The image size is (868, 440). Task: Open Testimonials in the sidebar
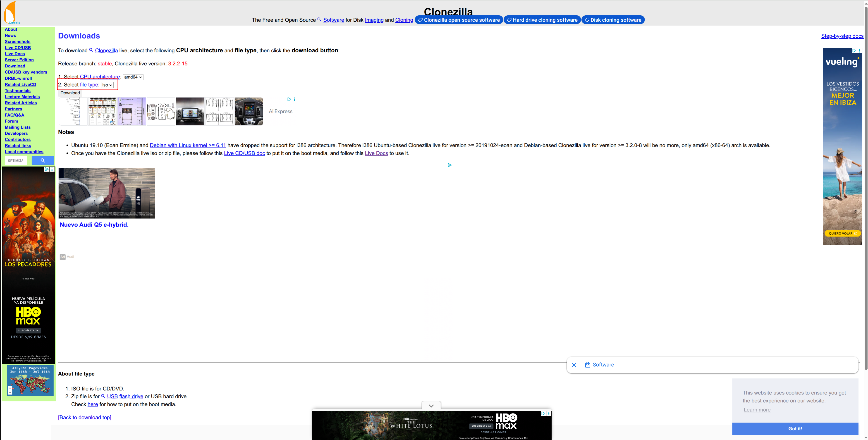coord(17,91)
